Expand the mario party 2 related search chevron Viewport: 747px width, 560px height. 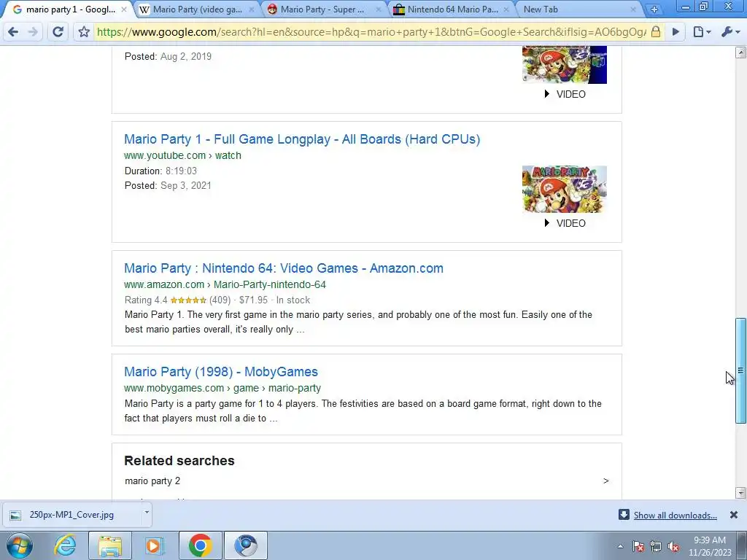point(605,481)
